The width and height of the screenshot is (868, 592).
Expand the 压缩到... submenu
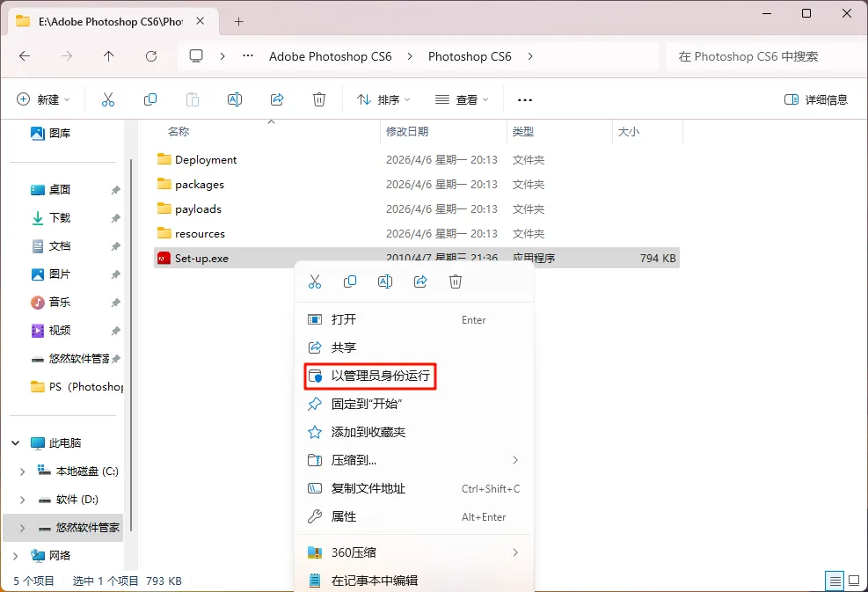click(514, 460)
